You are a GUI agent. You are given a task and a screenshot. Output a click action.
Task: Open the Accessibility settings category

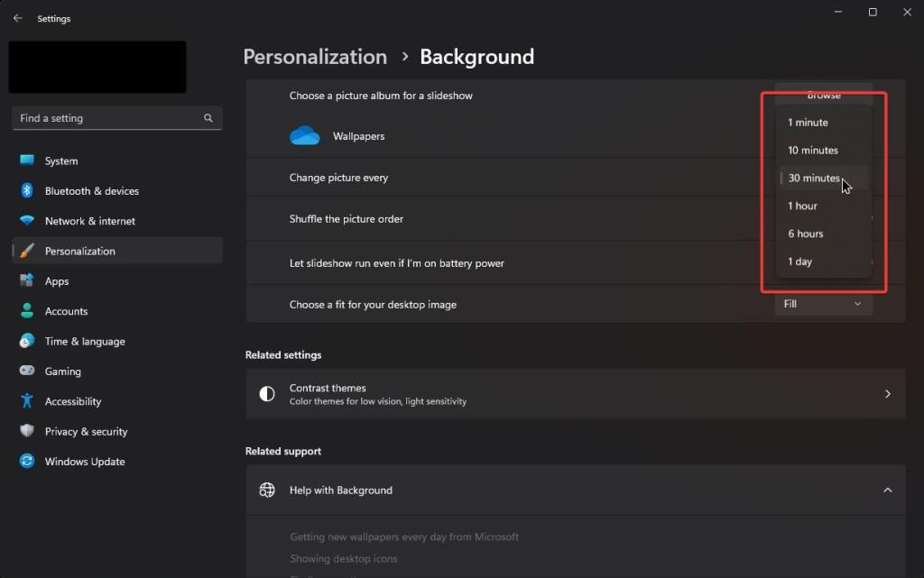click(x=116, y=401)
